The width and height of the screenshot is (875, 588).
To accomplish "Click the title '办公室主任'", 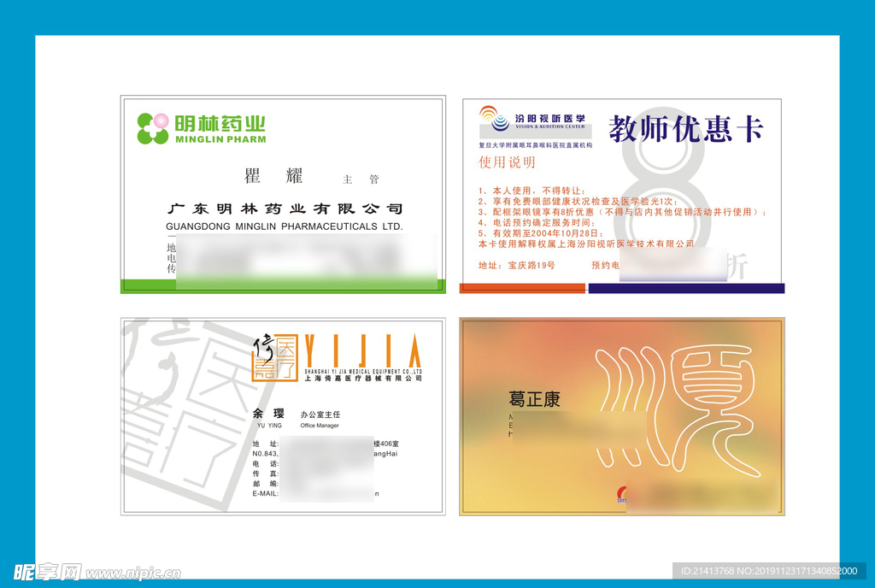I will pos(320,415).
